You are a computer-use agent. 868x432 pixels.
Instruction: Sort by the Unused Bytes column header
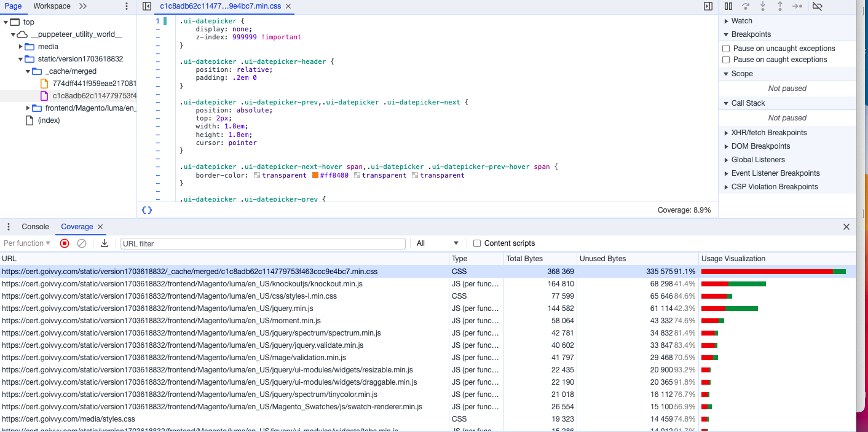(x=602, y=259)
